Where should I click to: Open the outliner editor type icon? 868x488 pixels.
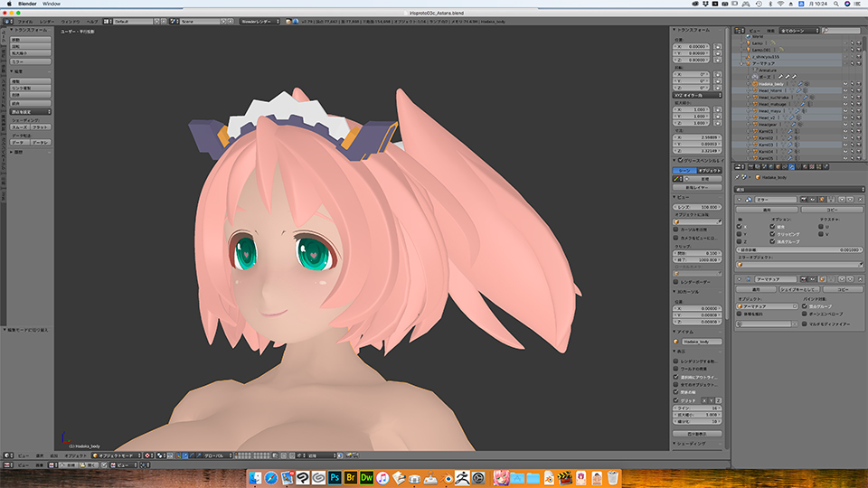(x=739, y=31)
